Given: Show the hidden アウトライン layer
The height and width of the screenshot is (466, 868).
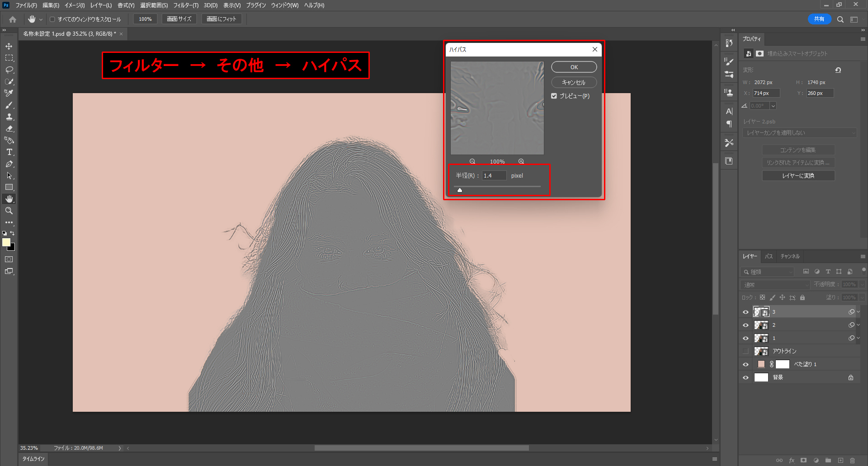Looking at the screenshot, I should [745, 351].
